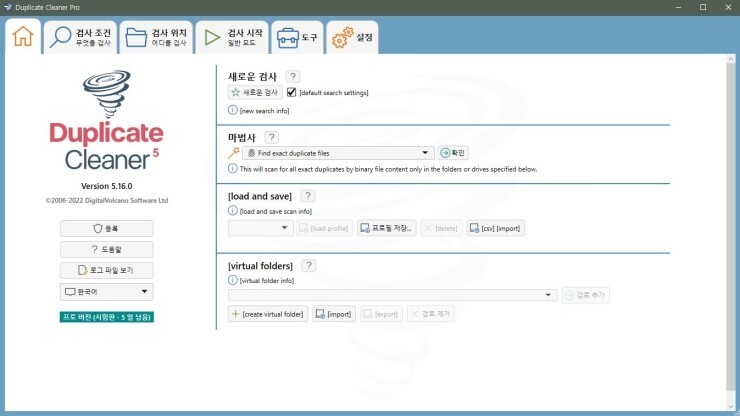Open the 설정 gears tab
740x416 pixels.
click(x=352, y=37)
